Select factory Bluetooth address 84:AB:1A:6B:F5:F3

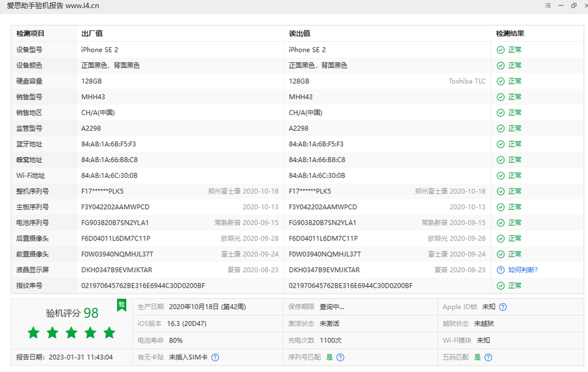click(108, 144)
